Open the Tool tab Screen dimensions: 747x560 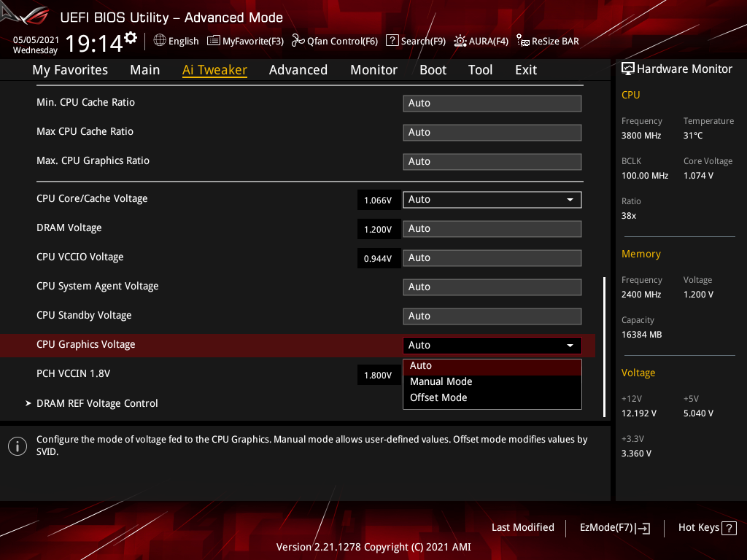[480, 70]
